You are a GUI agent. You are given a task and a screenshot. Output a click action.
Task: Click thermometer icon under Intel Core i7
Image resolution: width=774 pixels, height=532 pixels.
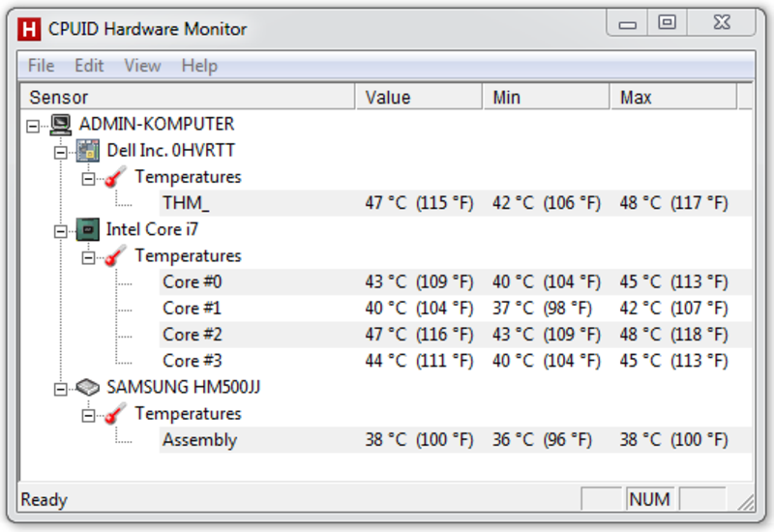pos(115,255)
